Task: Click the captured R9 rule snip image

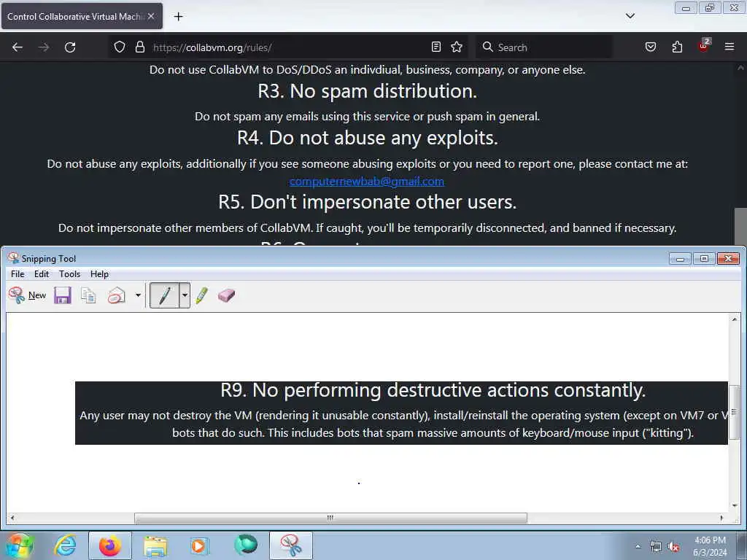Action: (x=402, y=413)
